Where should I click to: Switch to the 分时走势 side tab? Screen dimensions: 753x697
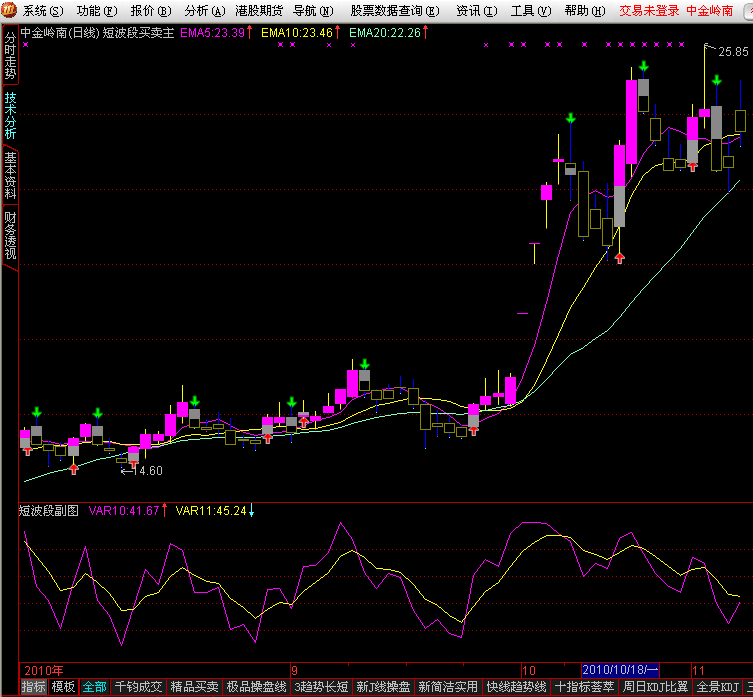10,55
